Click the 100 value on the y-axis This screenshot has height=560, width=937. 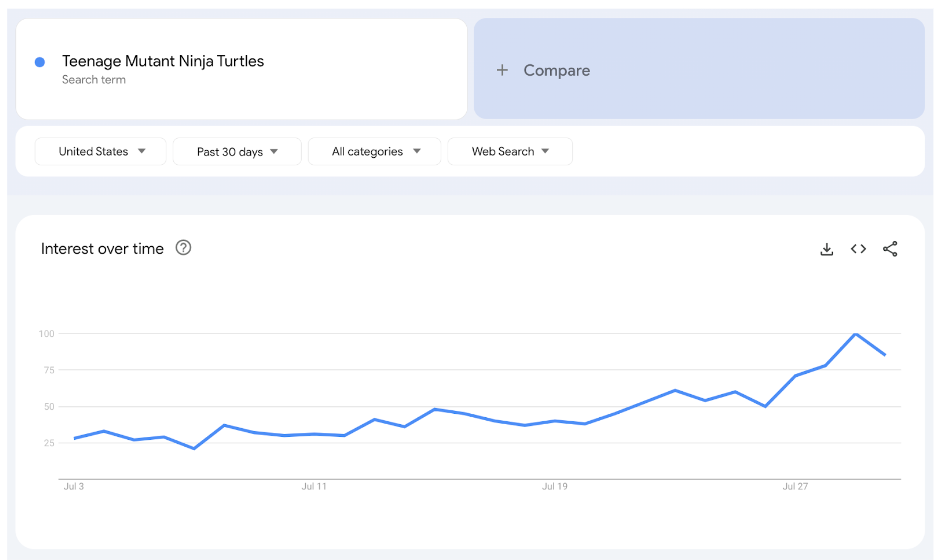pos(46,333)
